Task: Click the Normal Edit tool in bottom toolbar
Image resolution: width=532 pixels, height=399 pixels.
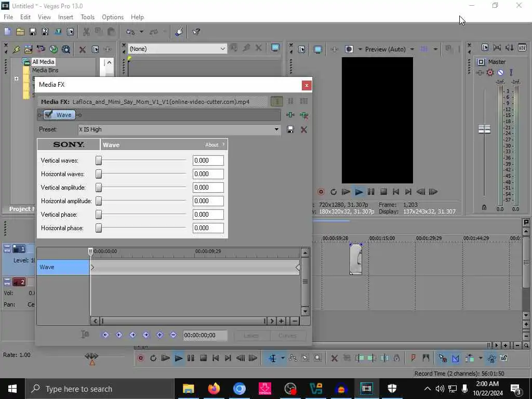Action: [273, 358]
